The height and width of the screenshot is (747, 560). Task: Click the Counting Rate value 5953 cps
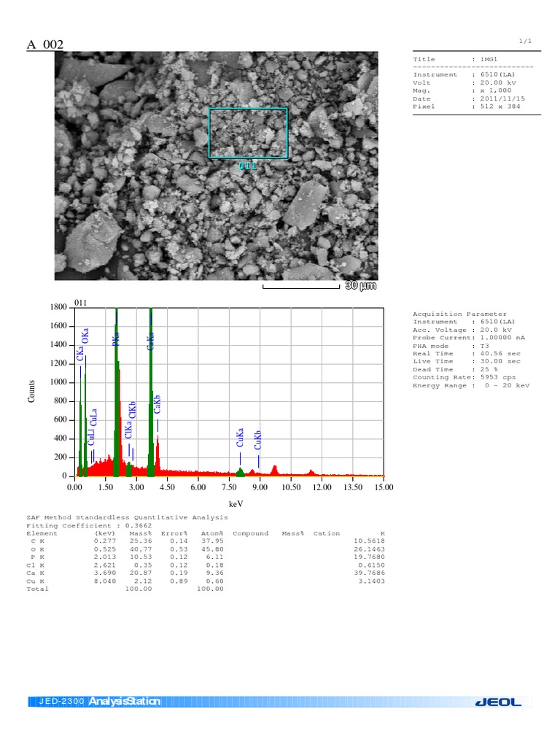[x=497, y=377]
